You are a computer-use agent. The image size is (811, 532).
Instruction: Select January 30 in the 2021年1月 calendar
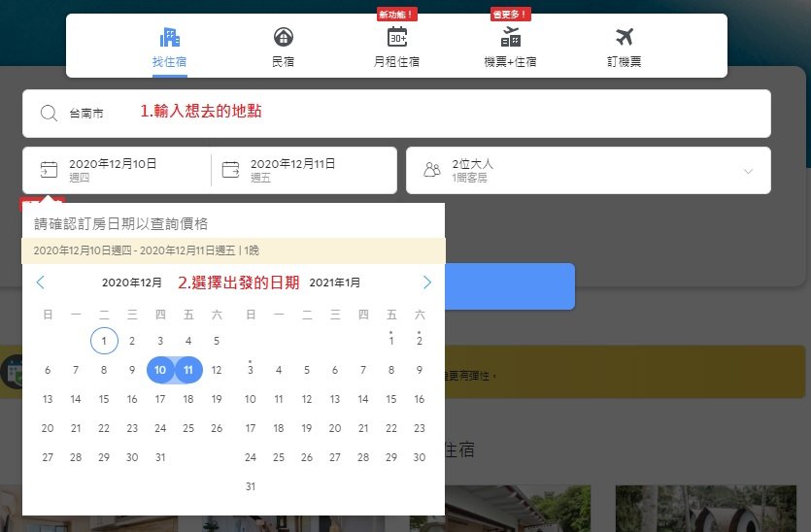[420, 457]
